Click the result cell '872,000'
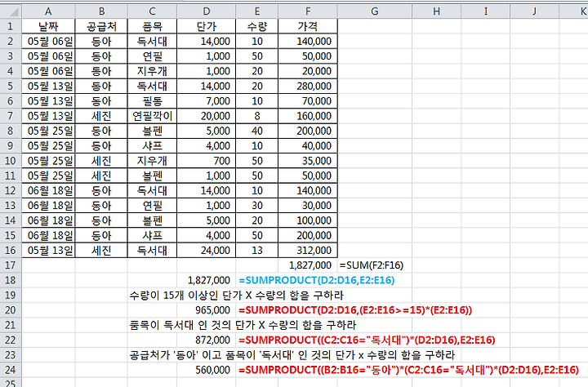 [207, 340]
